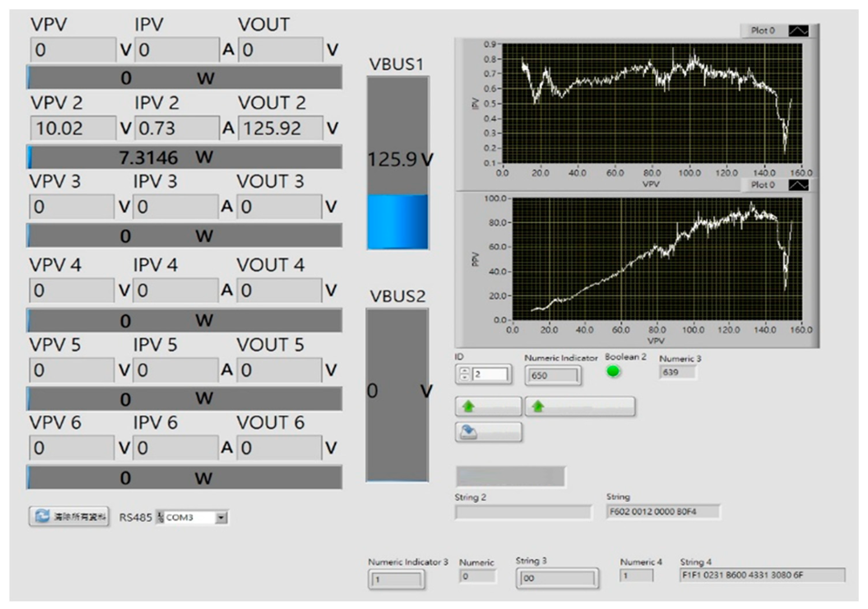The height and width of the screenshot is (609, 868).
Task: Click the VISA I/O icon beside COM3
Action: [160, 517]
